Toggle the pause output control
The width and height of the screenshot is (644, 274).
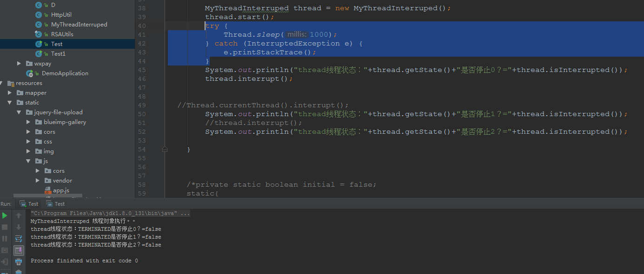[5, 238]
